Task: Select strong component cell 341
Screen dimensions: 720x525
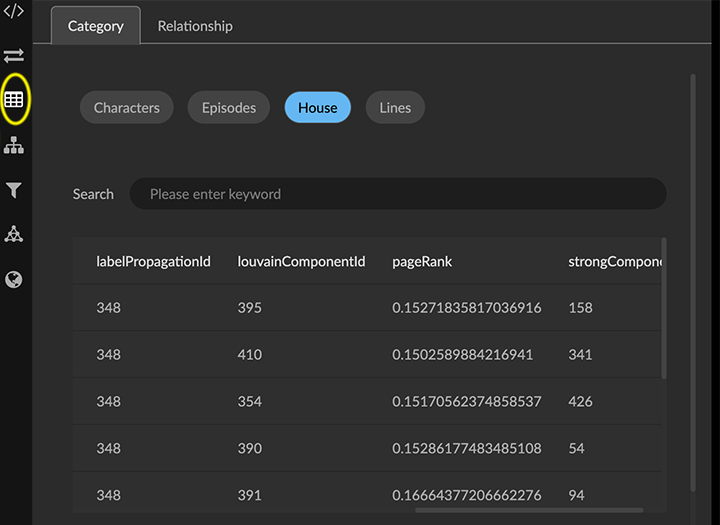Action: point(580,354)
